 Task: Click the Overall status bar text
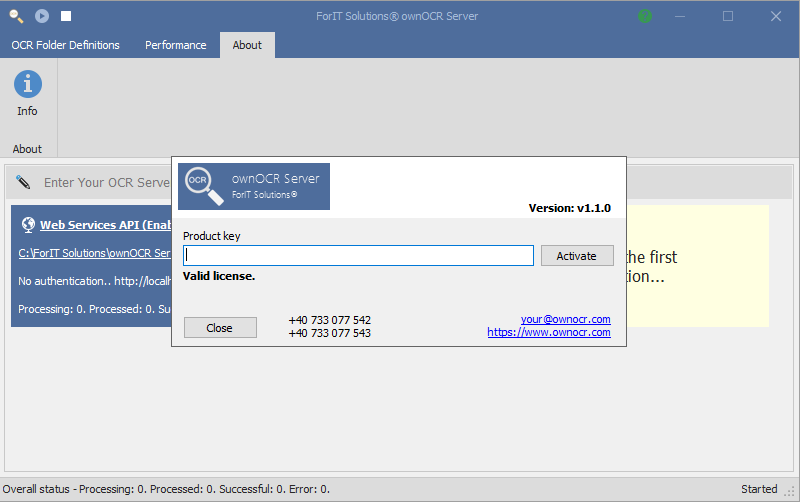pyautogui.click(x=166, y=489)
